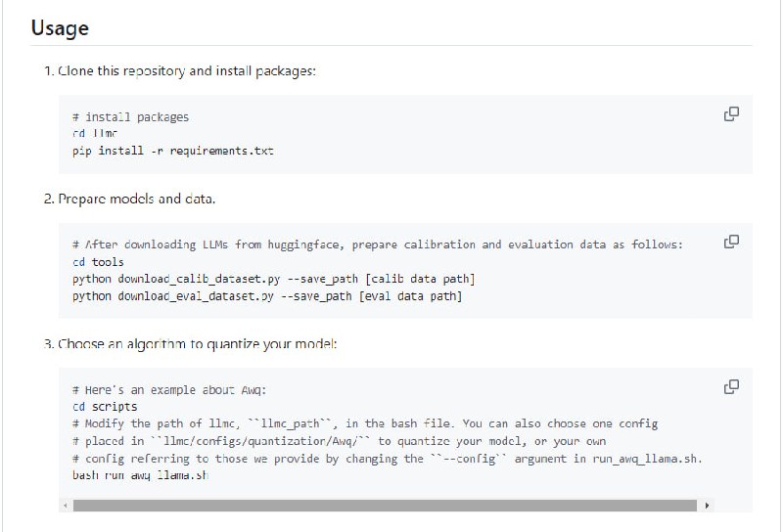The height and width of the screenshot is (532, 783).
Task: Click the '# install packages' comment
Action: click(x=130, y=117)
